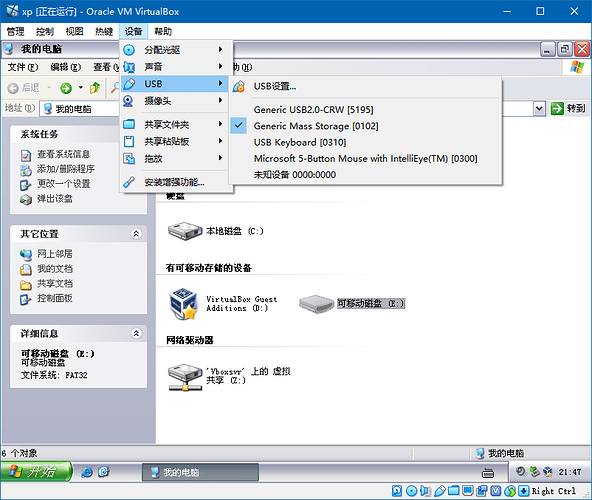Click the 转到 go button
Image resolution: width=592 pixels, height=500 pixels.
tap(568, 109)
